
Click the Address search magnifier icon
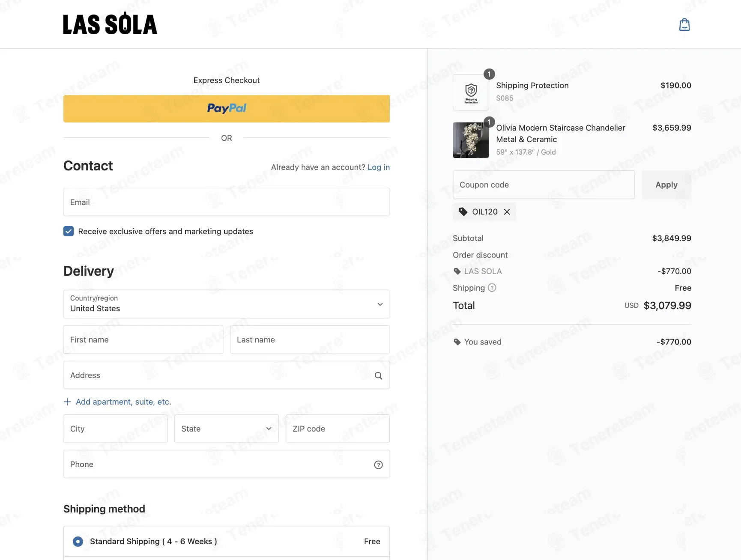[378, 375]
